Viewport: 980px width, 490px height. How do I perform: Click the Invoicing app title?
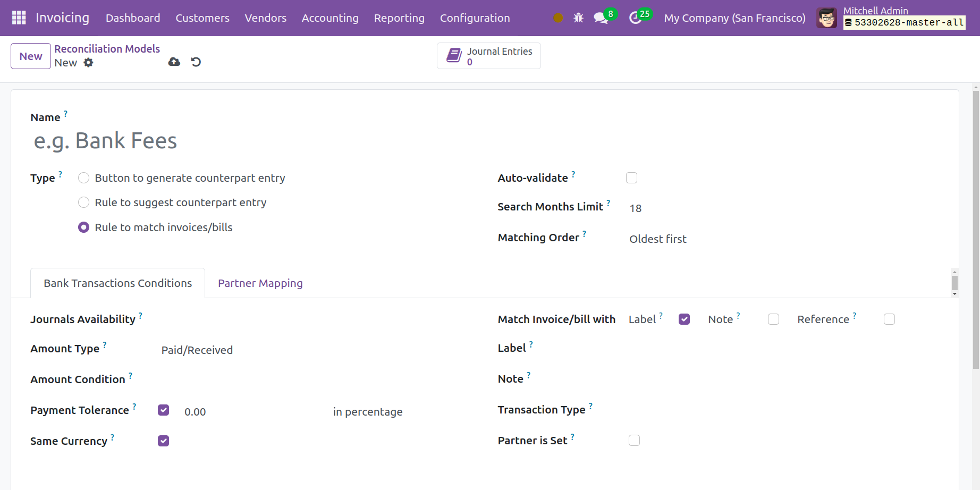pyautogui.click(x=62, y=18)
